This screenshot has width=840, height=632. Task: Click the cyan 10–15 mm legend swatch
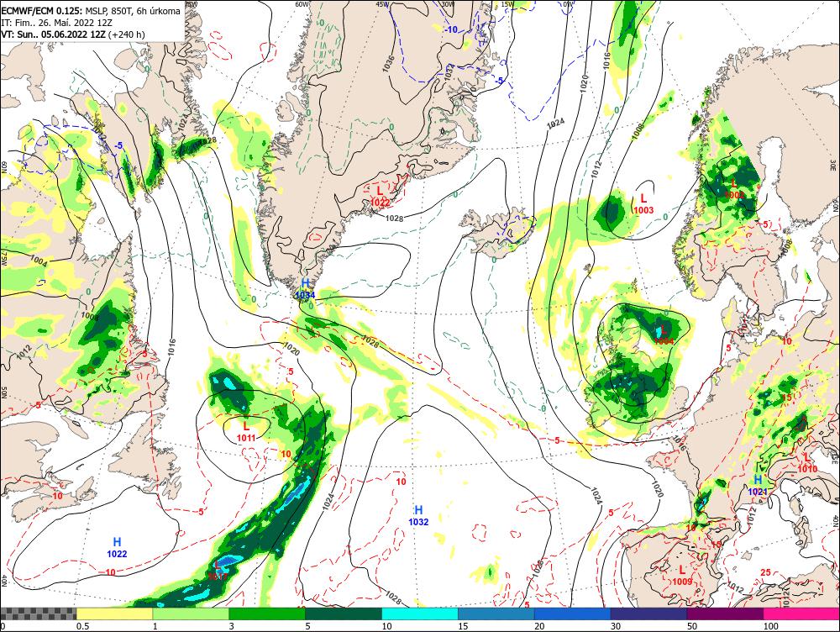coord(420,614)
